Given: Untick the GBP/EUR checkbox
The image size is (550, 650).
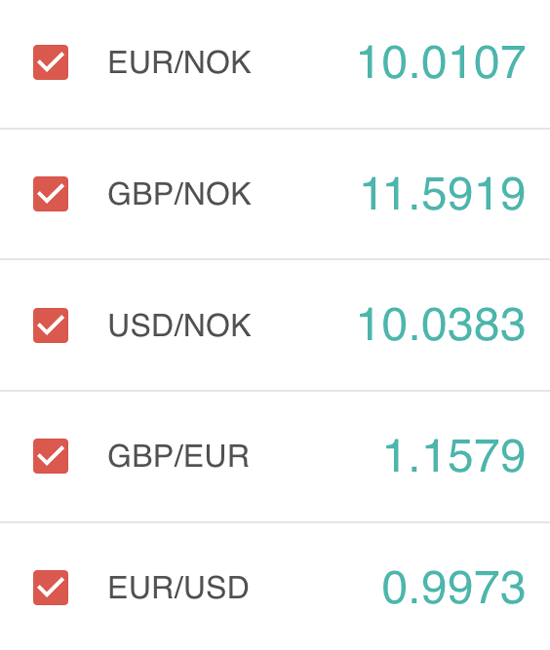Looking at the screenshot, I should tap(51, 456).
